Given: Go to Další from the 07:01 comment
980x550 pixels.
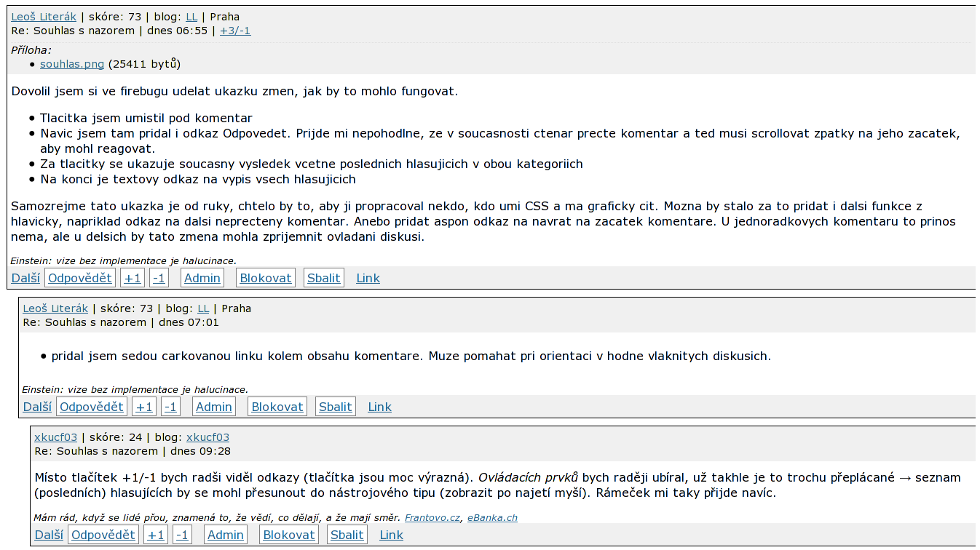Looking at the screenshot, I should coord(37,407).
